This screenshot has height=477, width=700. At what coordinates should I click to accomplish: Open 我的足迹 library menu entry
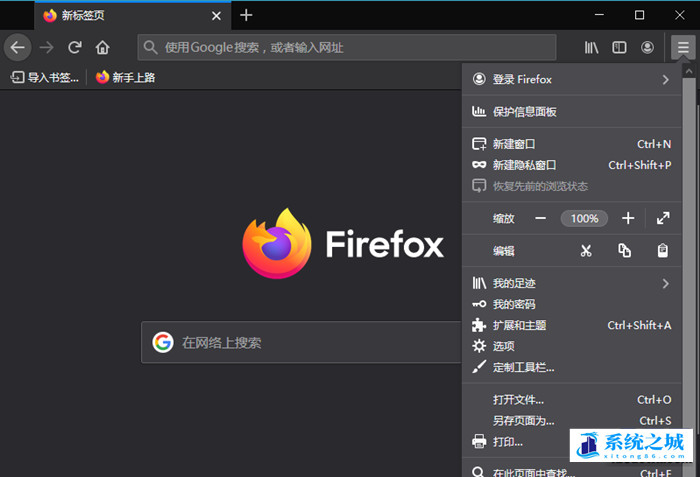pyautogui.click(x=571, y=283)
